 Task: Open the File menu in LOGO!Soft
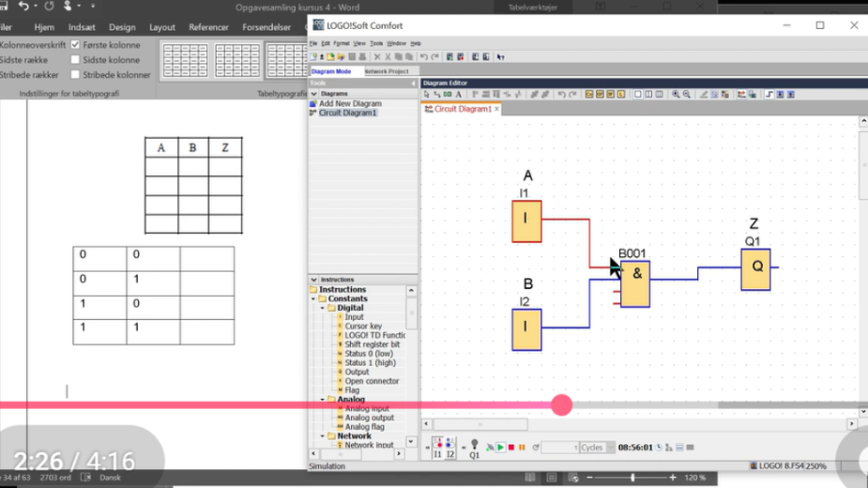tap(312, 43)
